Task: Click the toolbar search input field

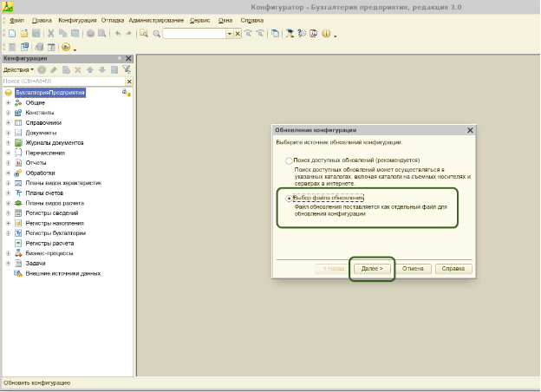Action: click(194, 34)
